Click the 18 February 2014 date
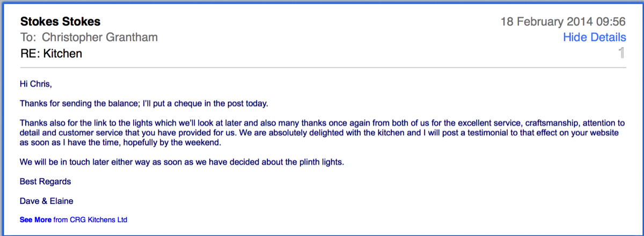The width and height of the screenshot is (644, 236). click(x=547, y=22)
